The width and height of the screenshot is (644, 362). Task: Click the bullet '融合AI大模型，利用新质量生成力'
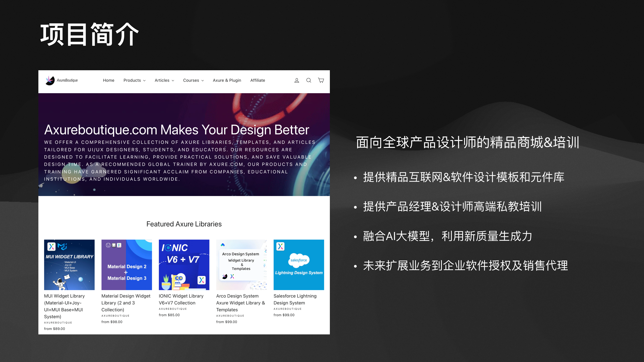coord(447,236)
